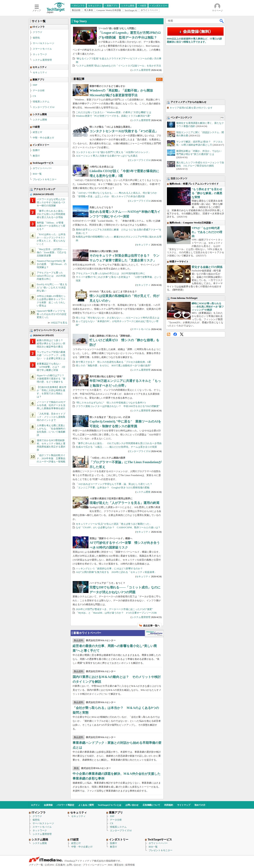Open サーバ&ストレージ in the left sidebar
This screenshot has height=868, width=254.
[x=43, y=43]
